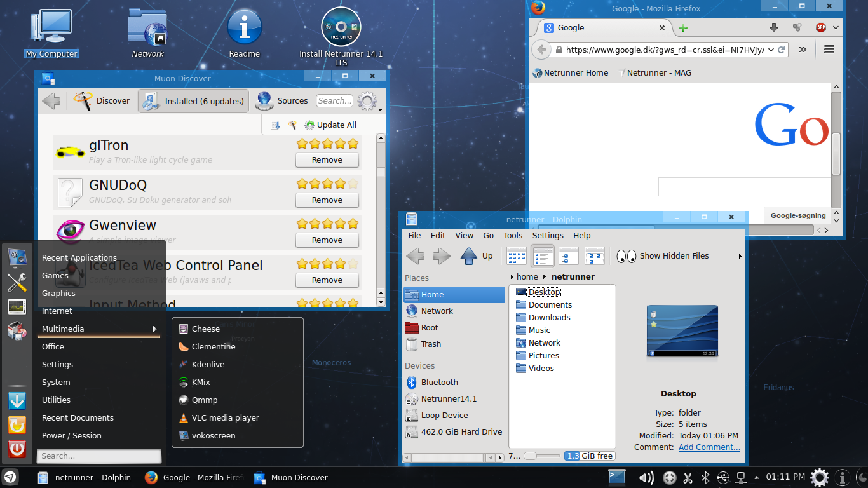Expand hidden system tray icons arrow
Screen dimensions: 868x488
[x=756, y=478]
